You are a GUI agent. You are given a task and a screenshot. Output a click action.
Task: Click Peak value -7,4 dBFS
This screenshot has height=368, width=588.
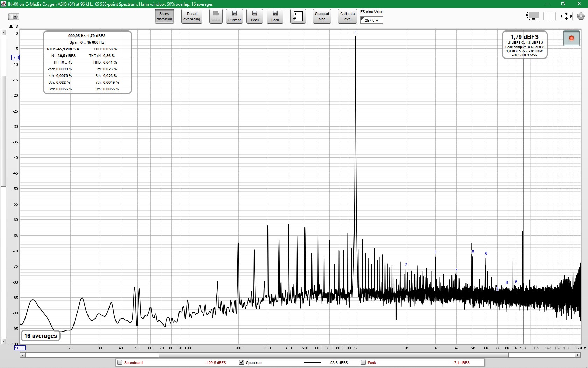click(x=461, y=363)
